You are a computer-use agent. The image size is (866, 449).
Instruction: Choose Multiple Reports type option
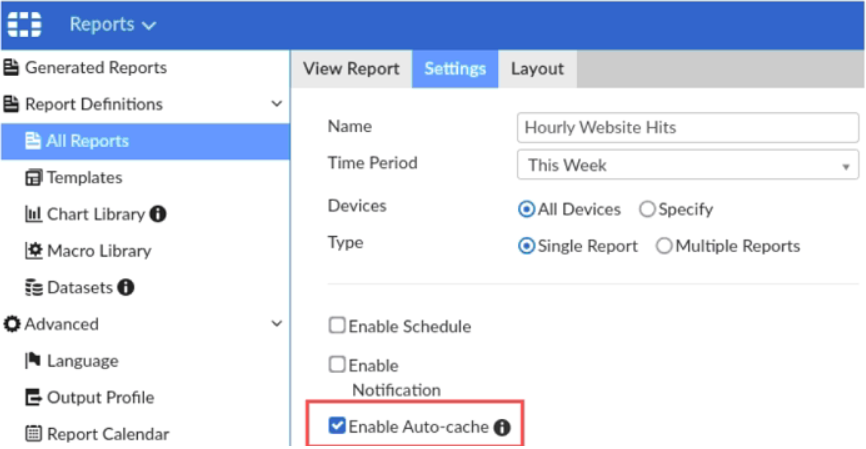coord(664,246)
